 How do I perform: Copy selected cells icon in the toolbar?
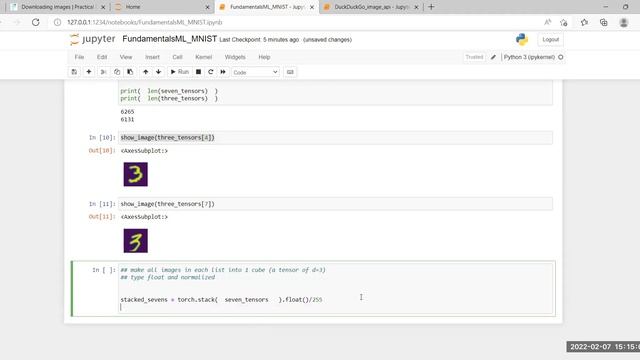[117, 72]
